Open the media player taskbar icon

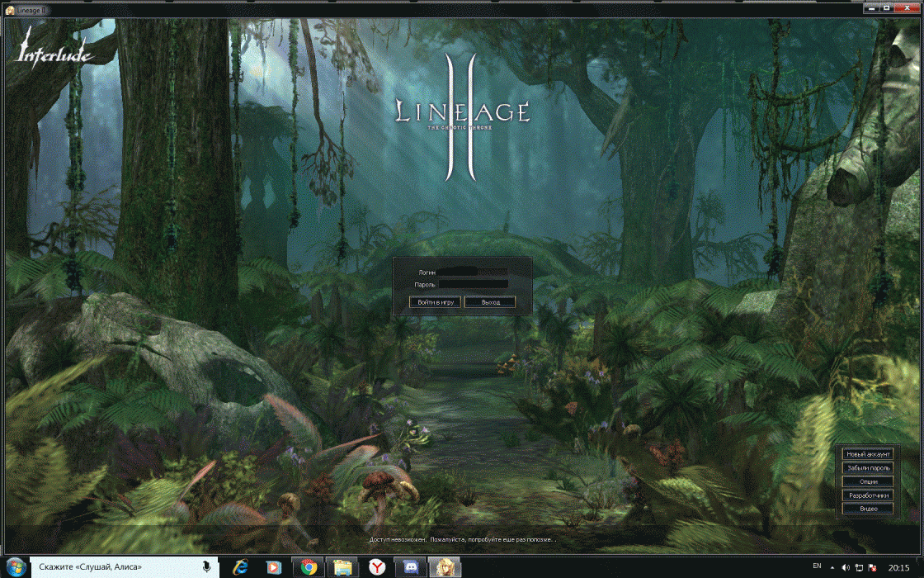coord(275,567)
